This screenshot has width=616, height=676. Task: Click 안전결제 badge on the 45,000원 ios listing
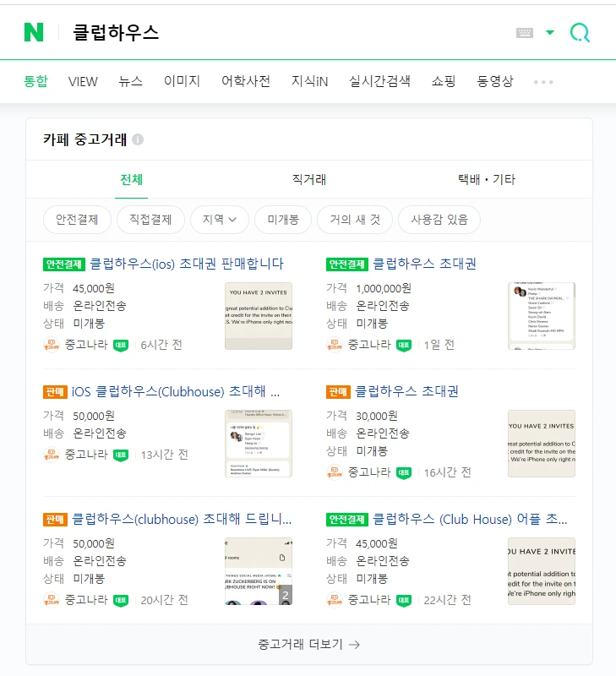[64, 264]
